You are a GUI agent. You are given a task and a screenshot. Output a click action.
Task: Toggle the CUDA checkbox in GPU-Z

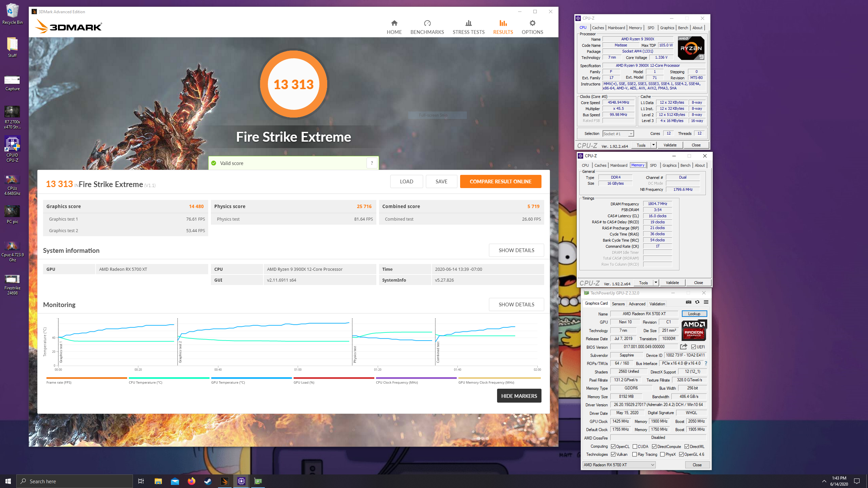point(635,447)
